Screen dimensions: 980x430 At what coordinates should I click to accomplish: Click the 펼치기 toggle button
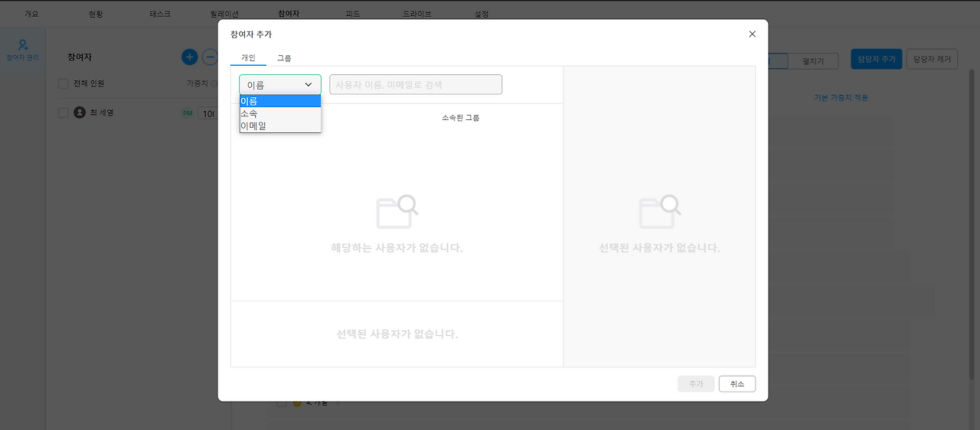click(x=812, y=61)
